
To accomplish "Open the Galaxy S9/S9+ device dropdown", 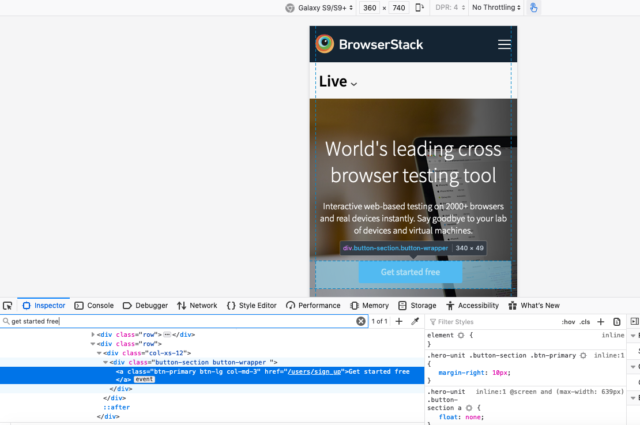I will tap(319, 8).
